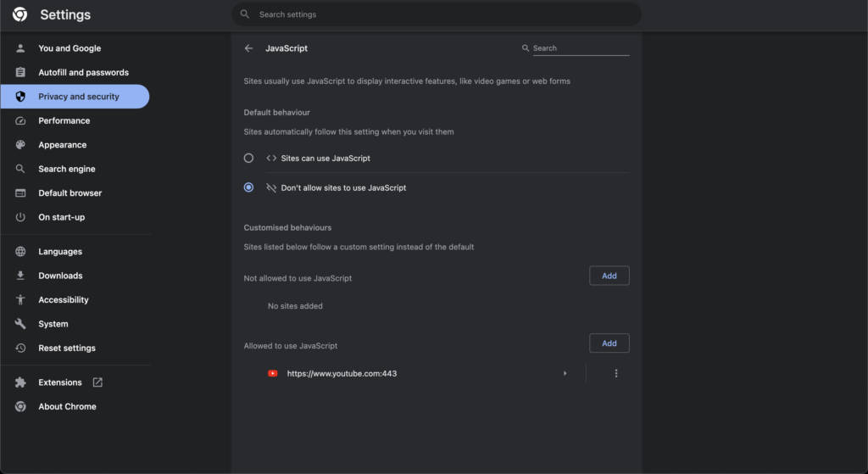
Task: Click the wrench icon for System
Action: [x=20, y=323]
